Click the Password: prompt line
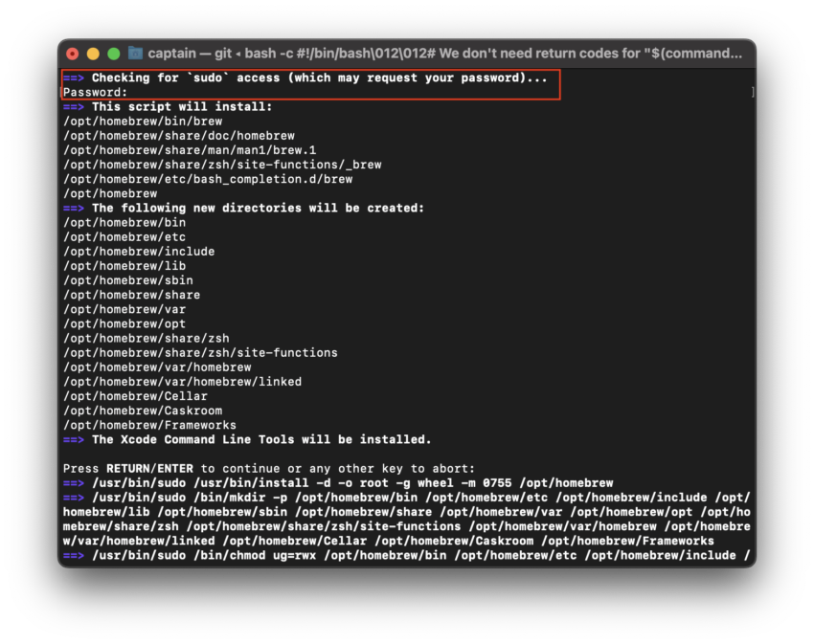The image size is (814, 644). 96,93
